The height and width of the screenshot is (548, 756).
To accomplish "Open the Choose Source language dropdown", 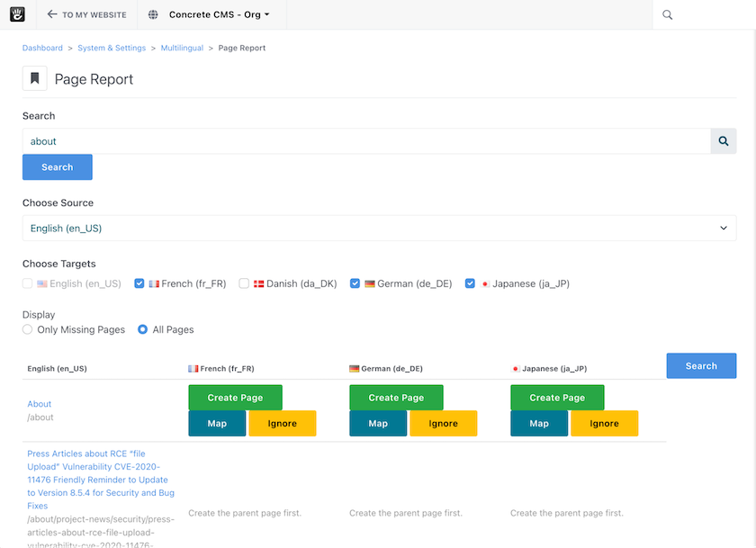I will point(379,229).
